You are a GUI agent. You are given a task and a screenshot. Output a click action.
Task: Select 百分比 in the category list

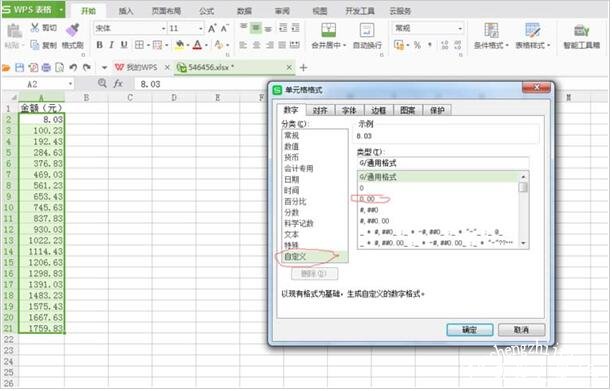click(314, 201)
